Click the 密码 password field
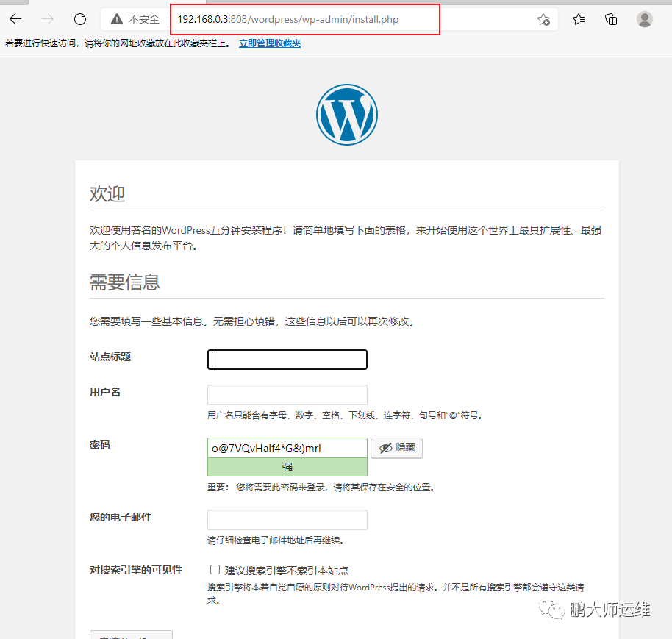 [x=287, y=448]
